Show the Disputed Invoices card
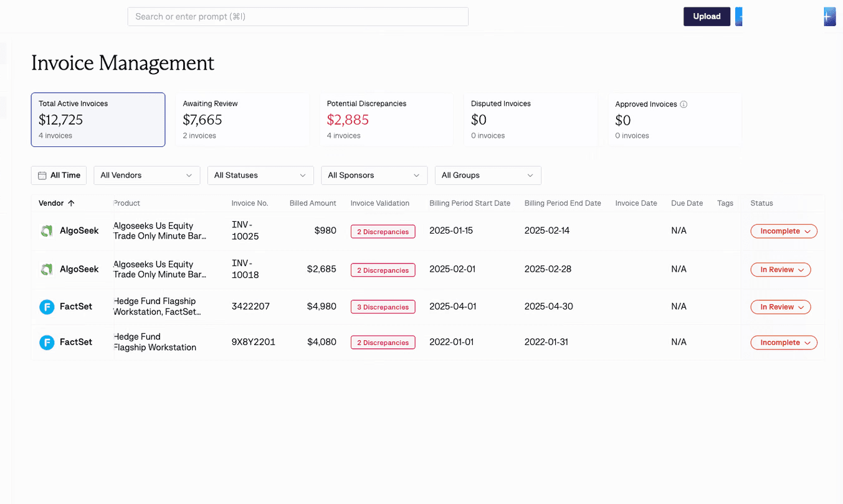Viewport: 843px width, 504px height. 531,120
